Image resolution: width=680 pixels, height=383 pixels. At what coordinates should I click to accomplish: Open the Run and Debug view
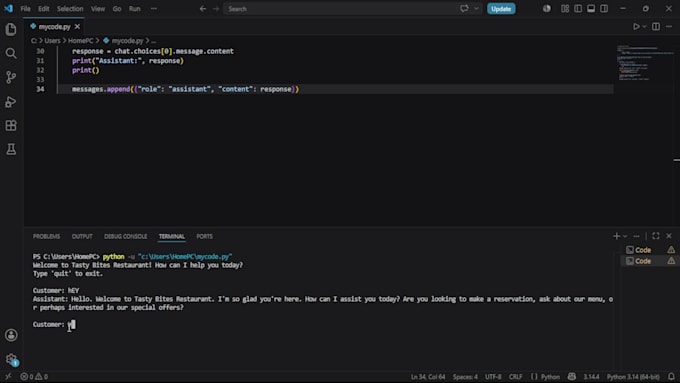(x=11, y=101)
